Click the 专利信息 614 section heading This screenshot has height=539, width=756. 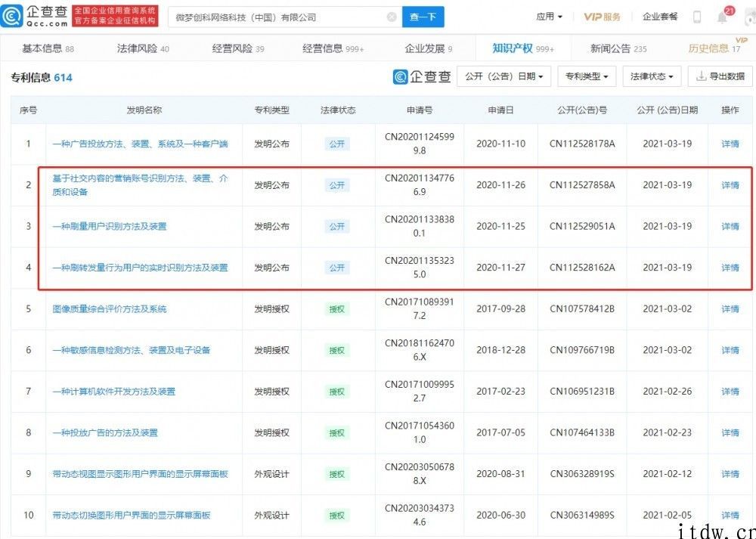coord(42,77)
